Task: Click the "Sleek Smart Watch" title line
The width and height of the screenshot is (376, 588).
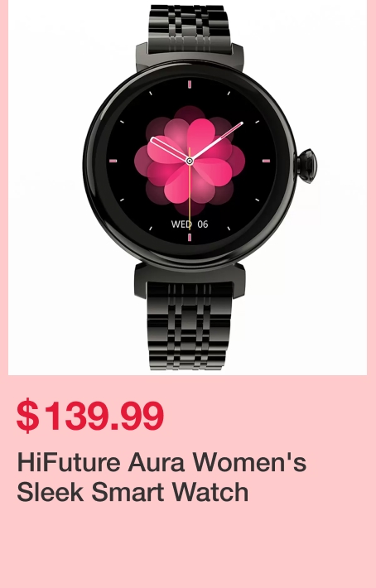Action: pos(133,492)
